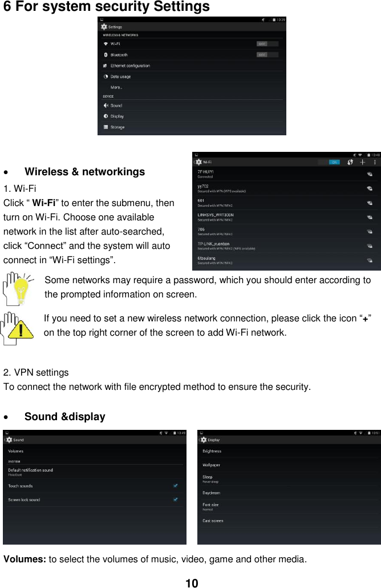Uncheck the Screen lock sound checkbox
Viewport: 381px width, 588px height.
(x=175, y=500)
